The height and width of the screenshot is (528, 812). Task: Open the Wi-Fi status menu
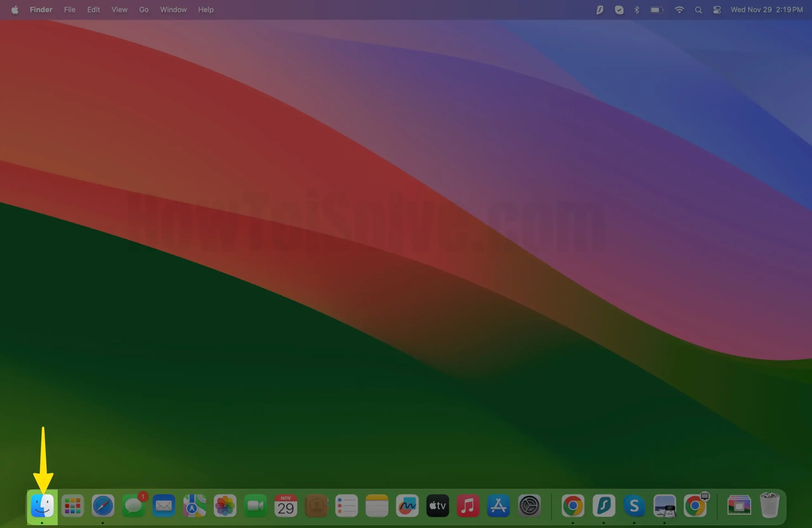click(x=679, y=10)
